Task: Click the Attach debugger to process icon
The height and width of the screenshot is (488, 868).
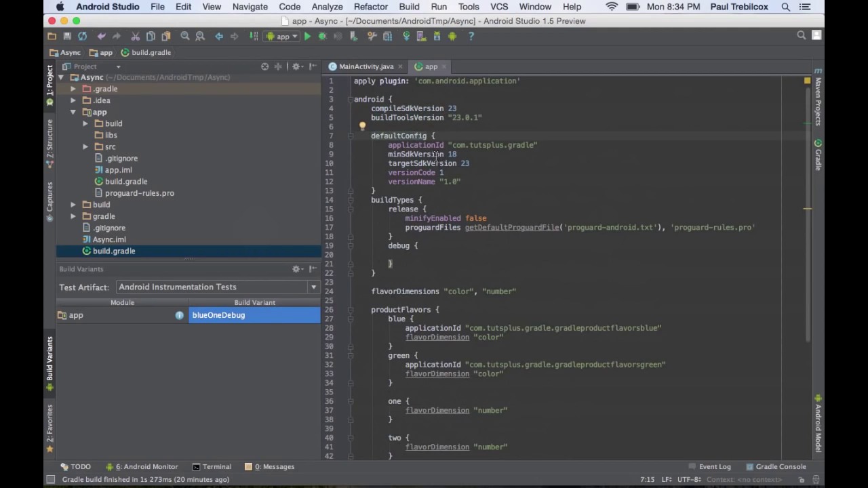Action: (353, 37)
